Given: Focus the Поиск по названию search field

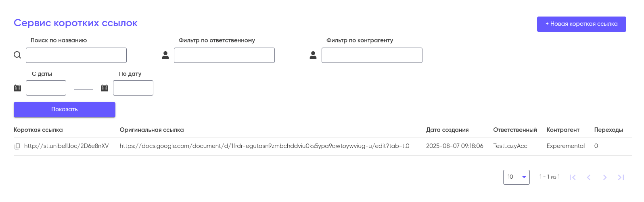Looking at the screenshot, I should click(x=76, y=55).
